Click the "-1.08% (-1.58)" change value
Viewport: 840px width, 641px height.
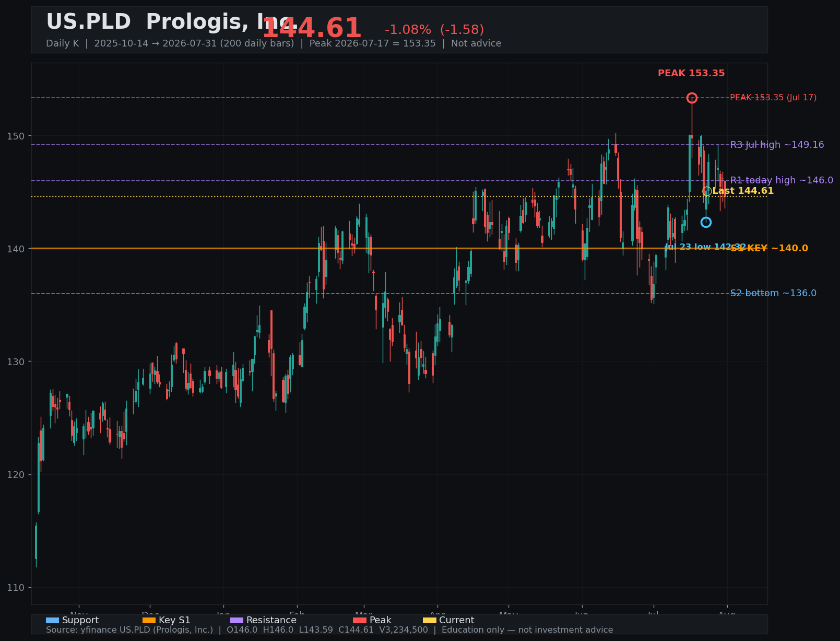tap(434, 30)
